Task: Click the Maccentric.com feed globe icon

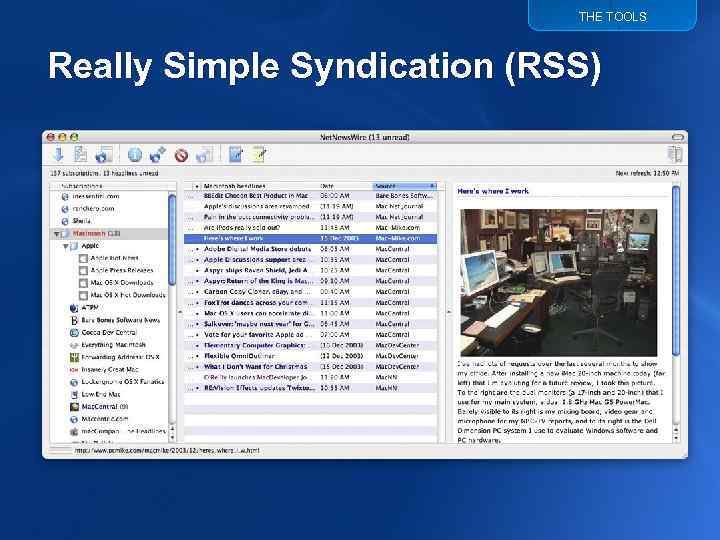Action: tap(74, 419)
